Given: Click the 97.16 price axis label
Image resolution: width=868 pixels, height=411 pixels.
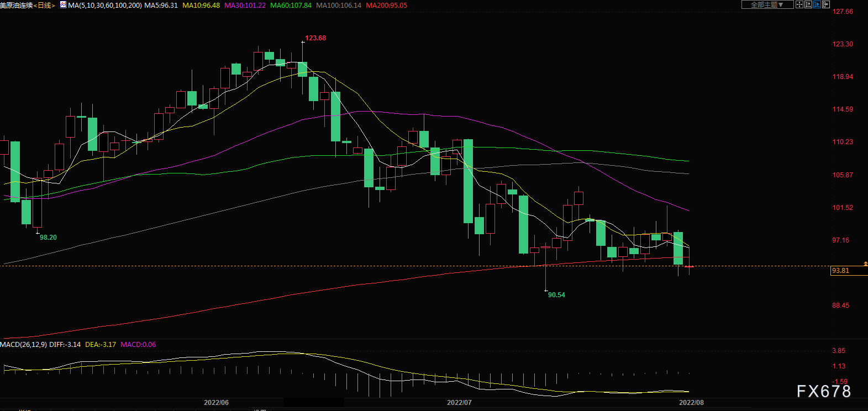Looking at the screenshot, I should click(841, 240).
